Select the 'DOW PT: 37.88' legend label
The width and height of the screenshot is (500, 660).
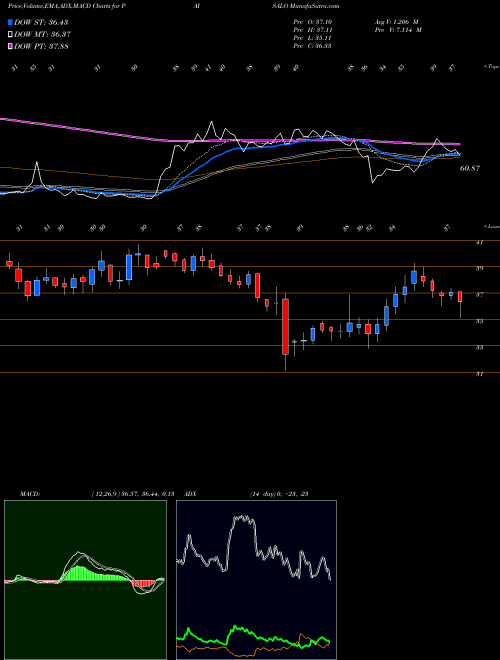coord(41,46)
